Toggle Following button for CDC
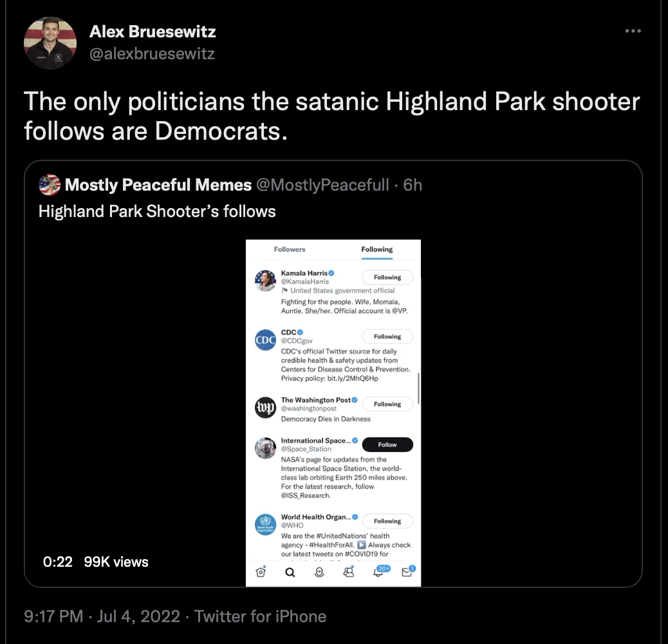This screenshot has height=644, width=668. [x=387, y=336]
